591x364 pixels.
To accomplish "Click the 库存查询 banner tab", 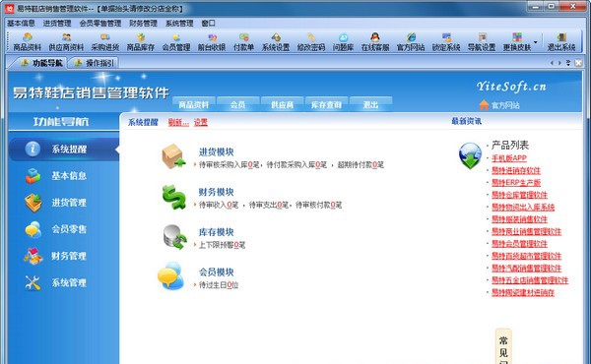I will point(326,104).
